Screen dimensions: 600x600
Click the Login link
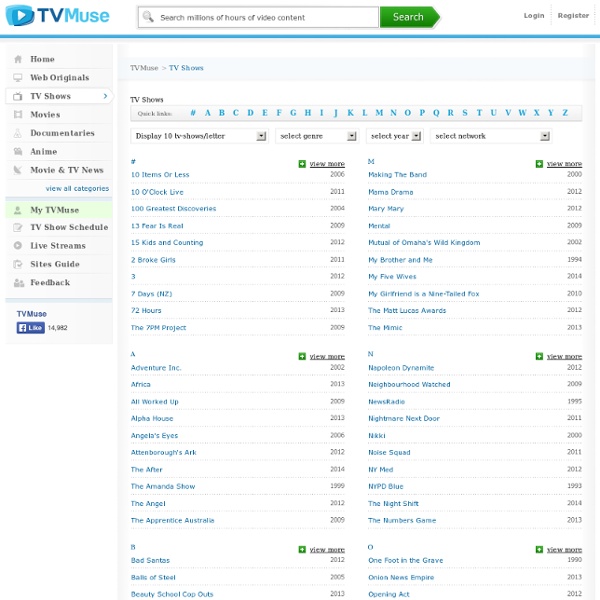point(534,16)
